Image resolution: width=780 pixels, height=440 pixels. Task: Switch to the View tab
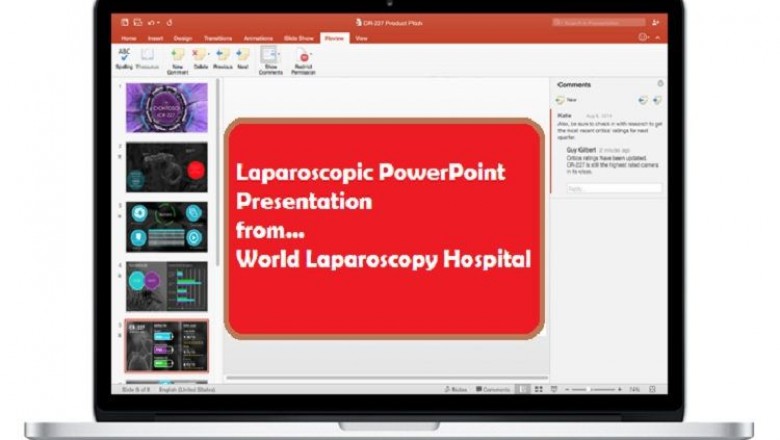(362, 38)
